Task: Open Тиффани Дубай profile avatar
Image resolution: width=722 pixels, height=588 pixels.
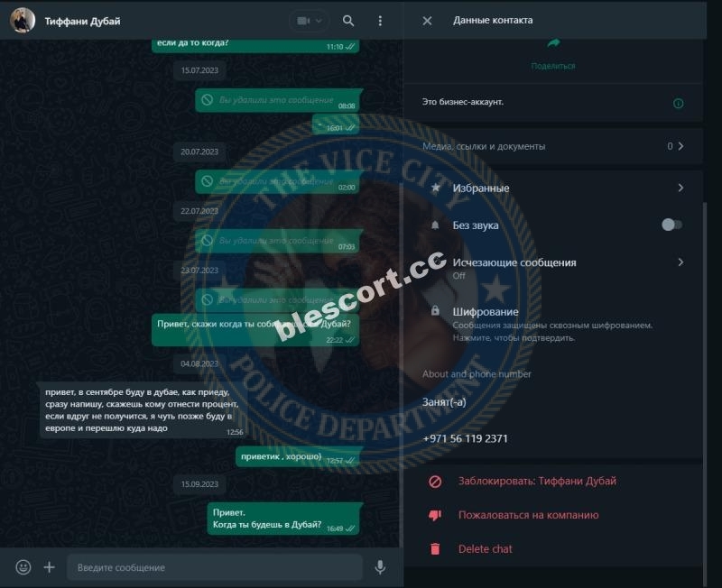Action: click(22, 20)
